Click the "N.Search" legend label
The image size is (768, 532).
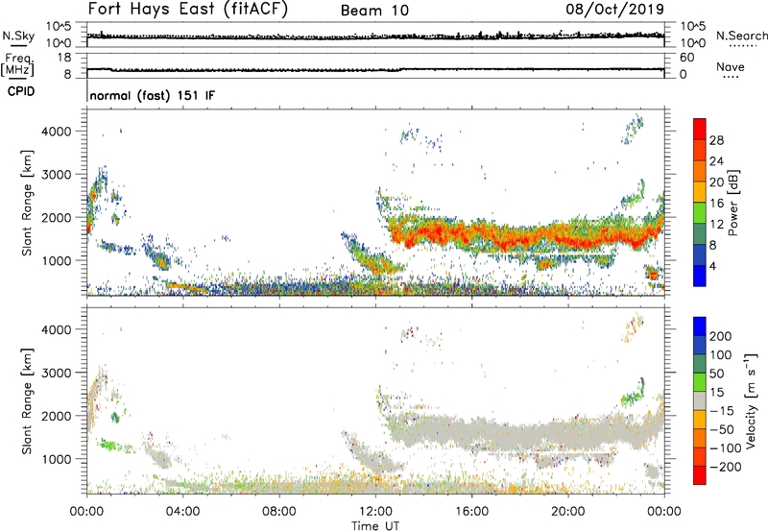tap(741, 36)
